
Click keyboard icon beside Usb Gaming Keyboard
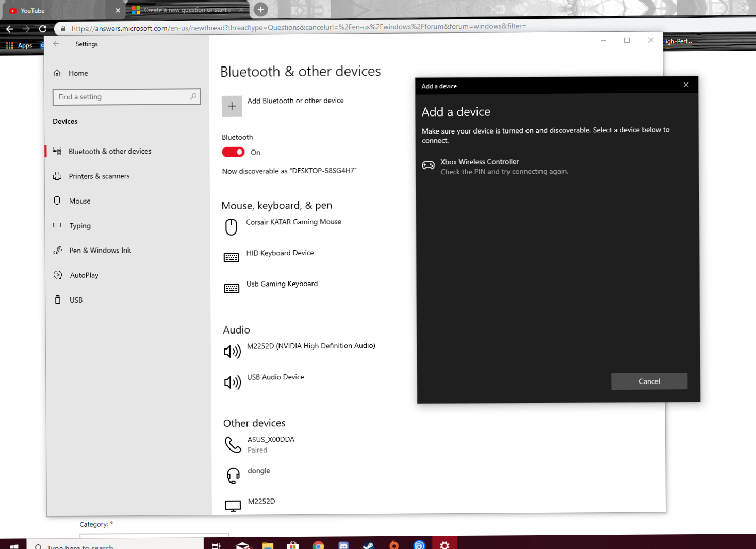pos(232,289)
